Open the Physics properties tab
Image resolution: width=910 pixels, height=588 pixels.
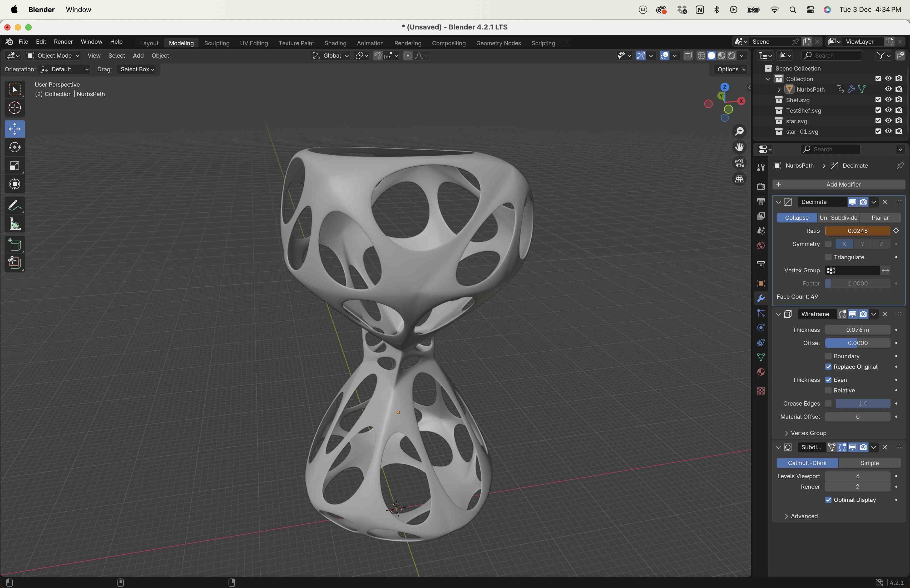point(761,328)
